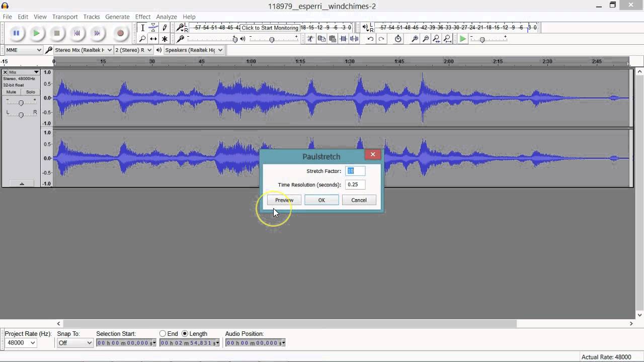The image size is (644, 362).
Task: Open the Generate menu
Action: point(117,17)
